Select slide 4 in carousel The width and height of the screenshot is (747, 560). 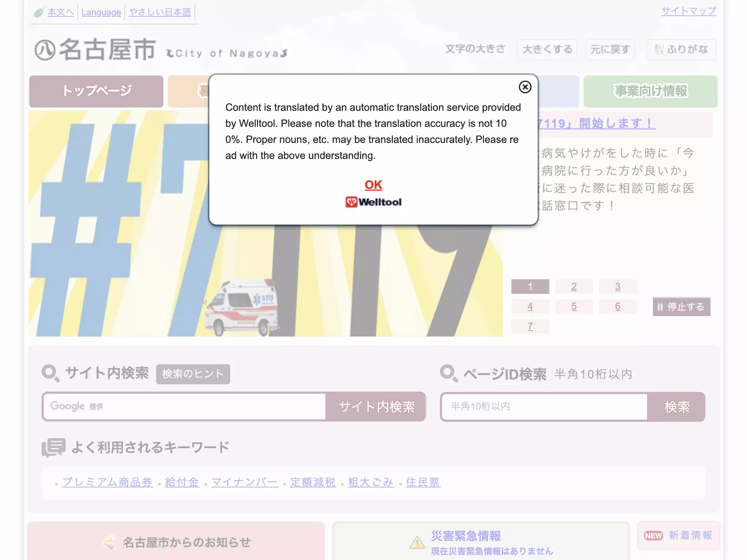tap(530, 306)
